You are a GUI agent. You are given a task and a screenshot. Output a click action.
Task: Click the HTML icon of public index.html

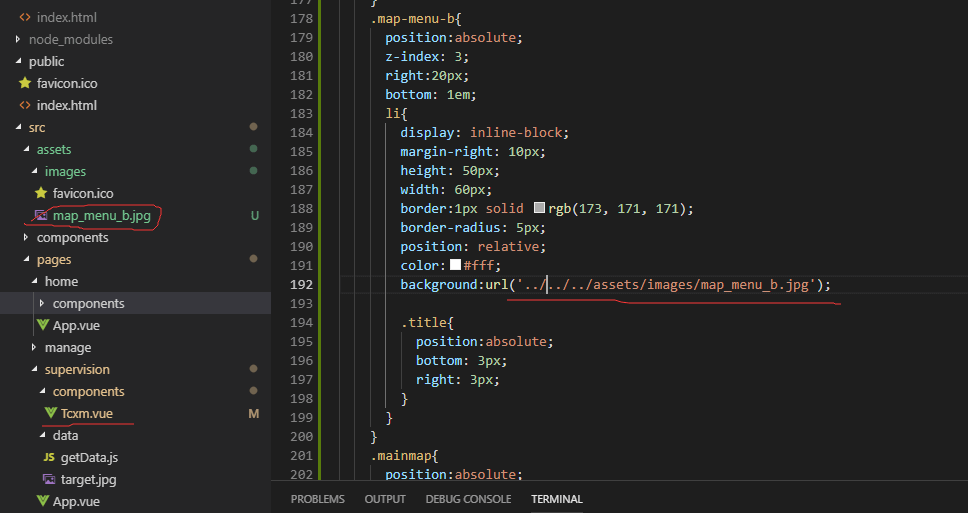pyautogui.click(x=25, y=105)
